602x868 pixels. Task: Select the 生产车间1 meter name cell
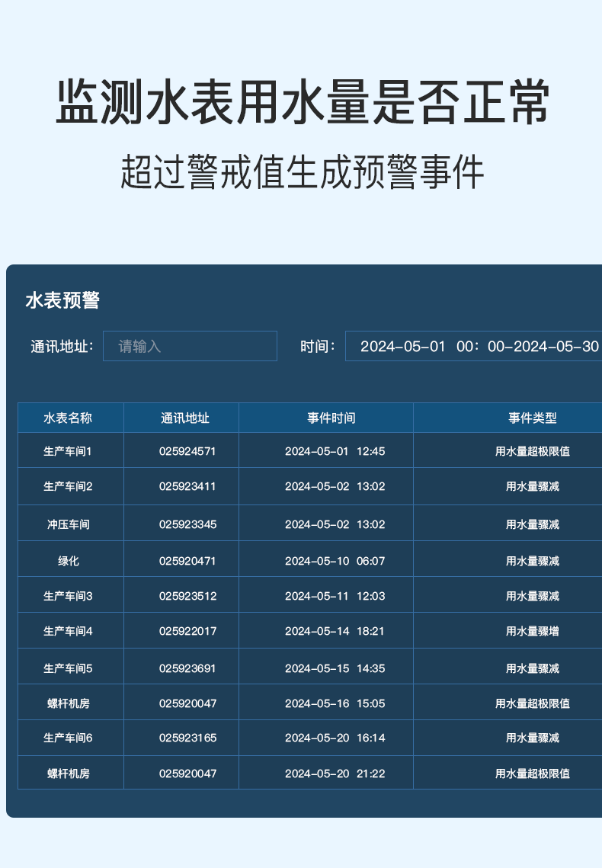[68, 451]
